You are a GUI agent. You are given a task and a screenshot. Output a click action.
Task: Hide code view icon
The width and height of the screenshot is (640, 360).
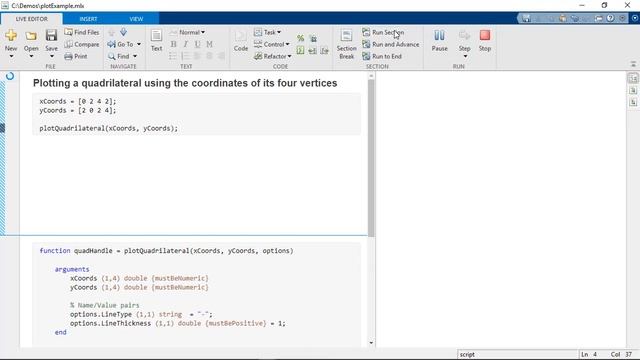633,102
